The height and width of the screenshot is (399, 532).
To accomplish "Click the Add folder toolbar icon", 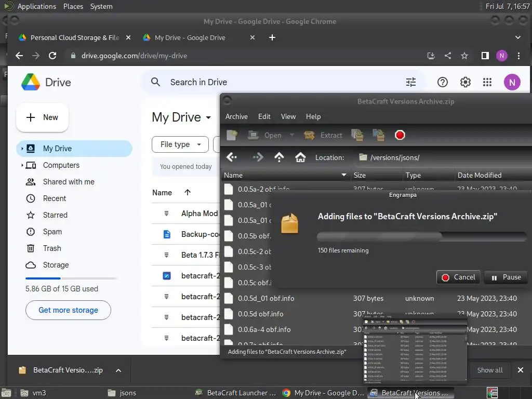I will click(x=379, y=135).
